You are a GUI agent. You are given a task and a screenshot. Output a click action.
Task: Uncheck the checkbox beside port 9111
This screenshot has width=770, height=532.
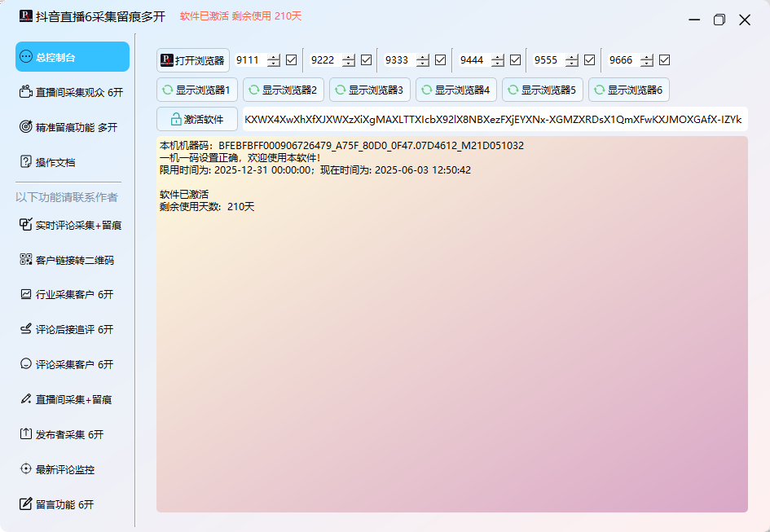tap(291, 60)
